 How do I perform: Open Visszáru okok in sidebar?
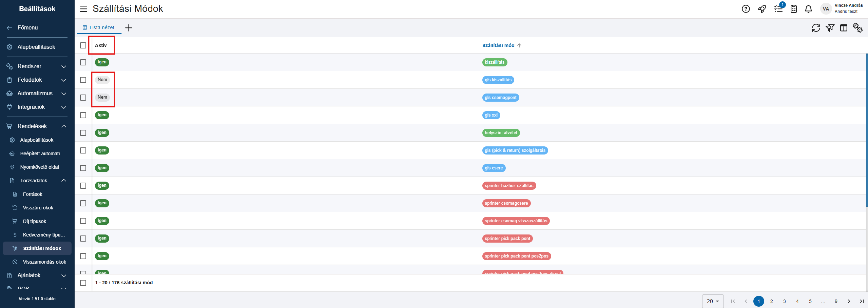[38, 208]
